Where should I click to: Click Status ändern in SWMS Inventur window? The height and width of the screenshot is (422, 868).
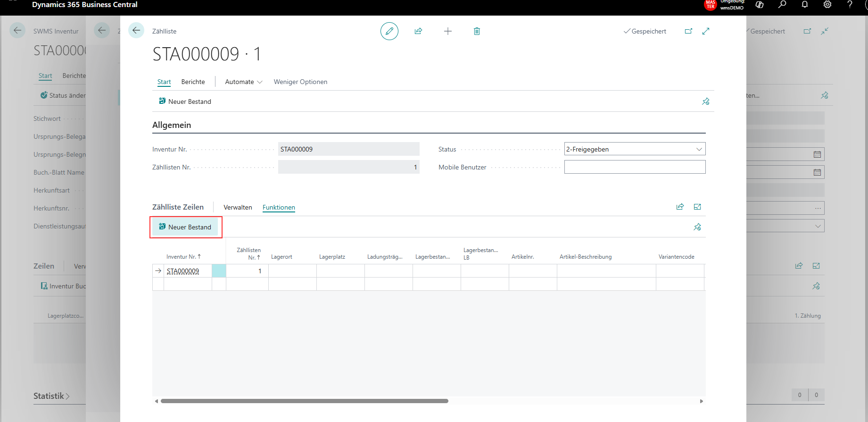pyautogui.click(x=63, y=95)
